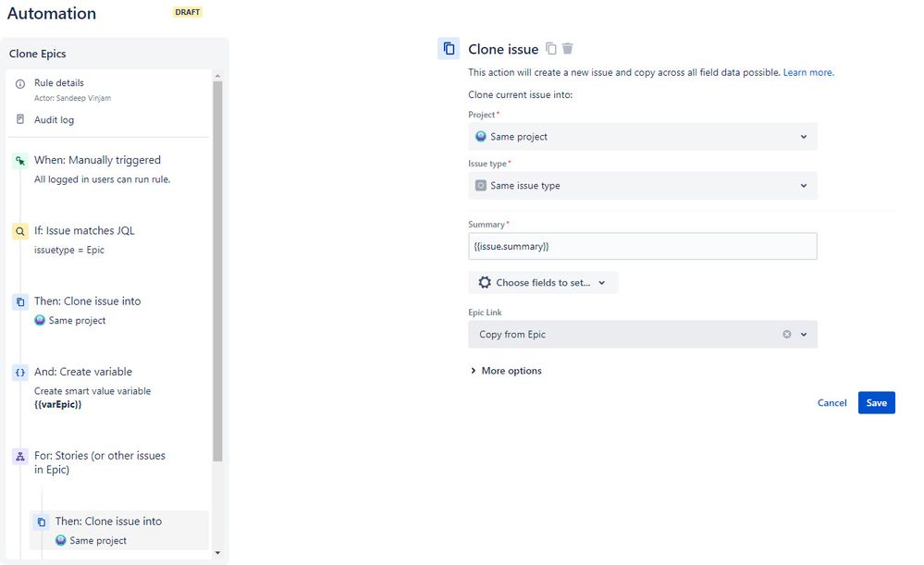Viewport: 924px width, 565px height.
Task: Delete the component with the trash icon
Action: [568, 49]
